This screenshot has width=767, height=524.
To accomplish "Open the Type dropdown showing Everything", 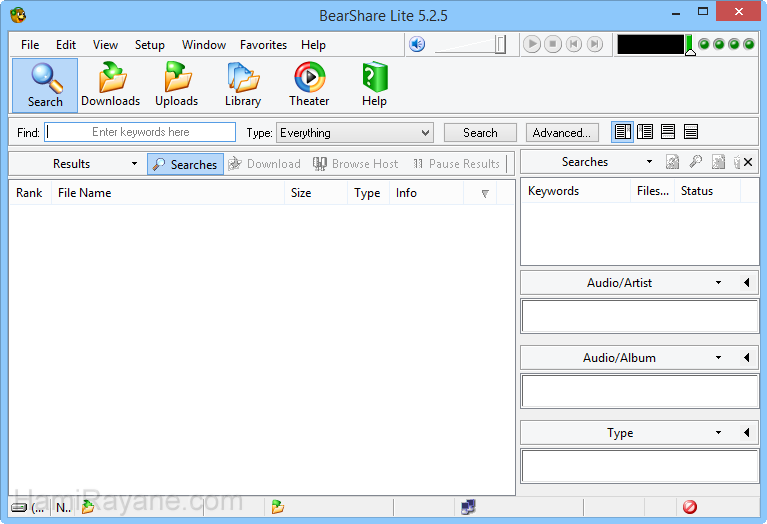I will coord(355,133).
